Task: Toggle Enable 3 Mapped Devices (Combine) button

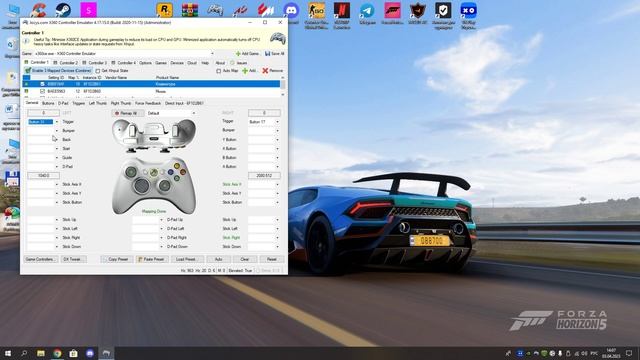Action: [58, 71]
